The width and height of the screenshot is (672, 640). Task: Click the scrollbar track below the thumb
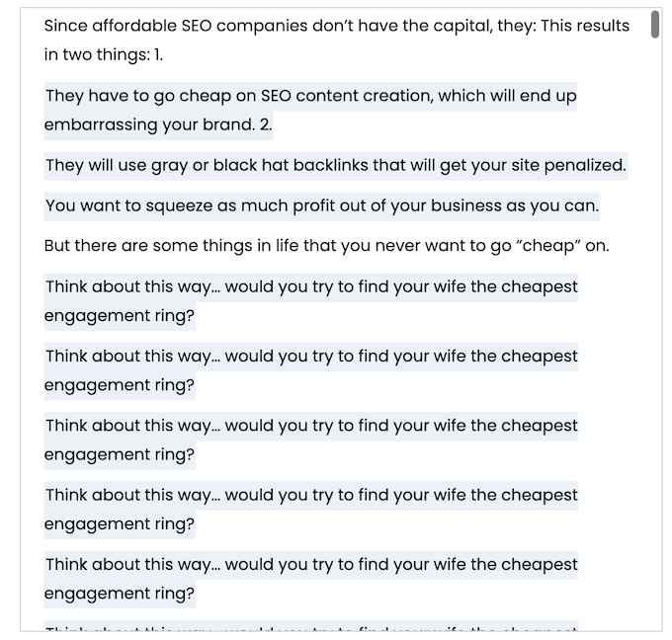[x=655, y=334]
